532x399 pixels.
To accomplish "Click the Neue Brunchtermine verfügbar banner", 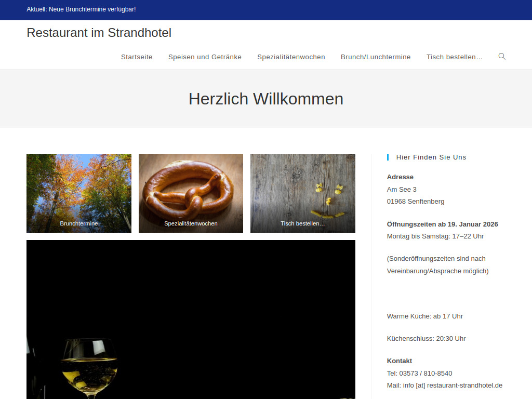I will point(81,9).
